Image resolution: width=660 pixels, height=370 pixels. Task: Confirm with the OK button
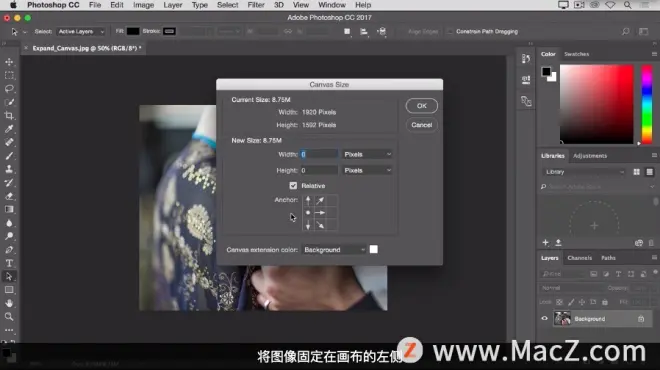421,106
